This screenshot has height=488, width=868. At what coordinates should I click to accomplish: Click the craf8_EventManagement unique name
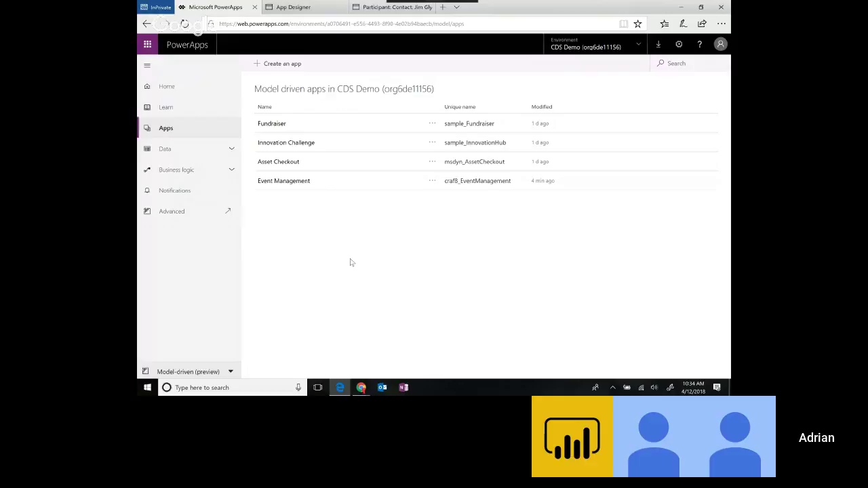point(477,180)
